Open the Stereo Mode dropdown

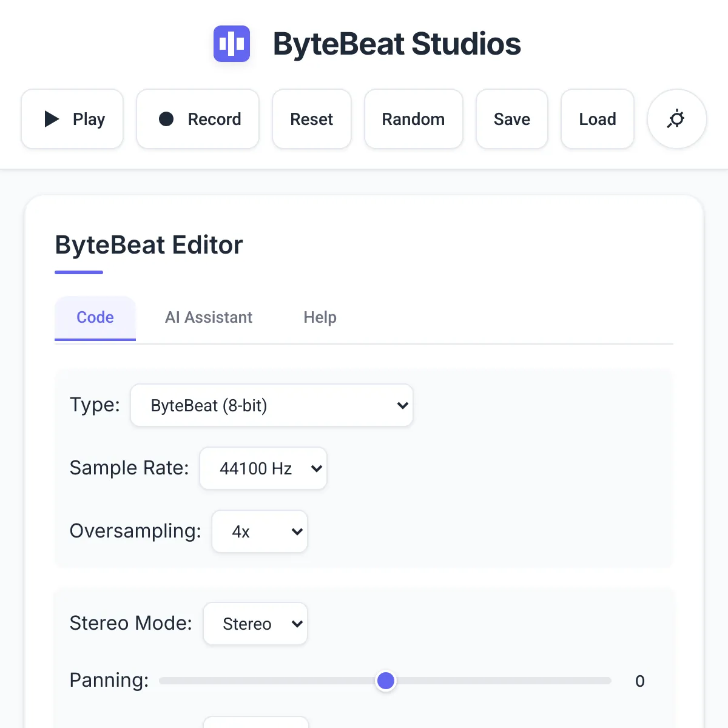coord(255,624)
